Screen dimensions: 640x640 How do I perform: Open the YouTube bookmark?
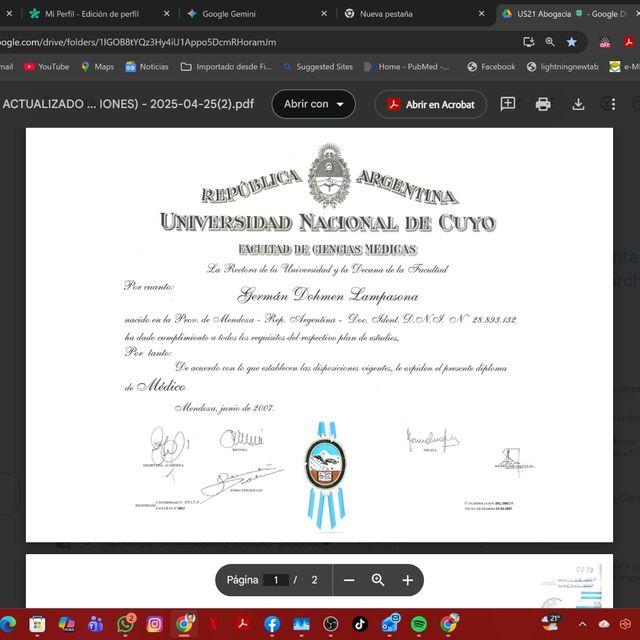[47, 67]
